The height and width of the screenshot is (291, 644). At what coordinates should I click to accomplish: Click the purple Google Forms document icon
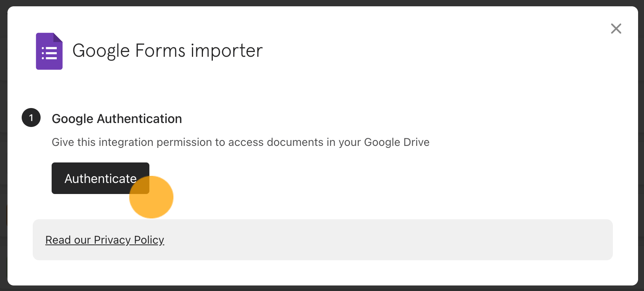49,51
